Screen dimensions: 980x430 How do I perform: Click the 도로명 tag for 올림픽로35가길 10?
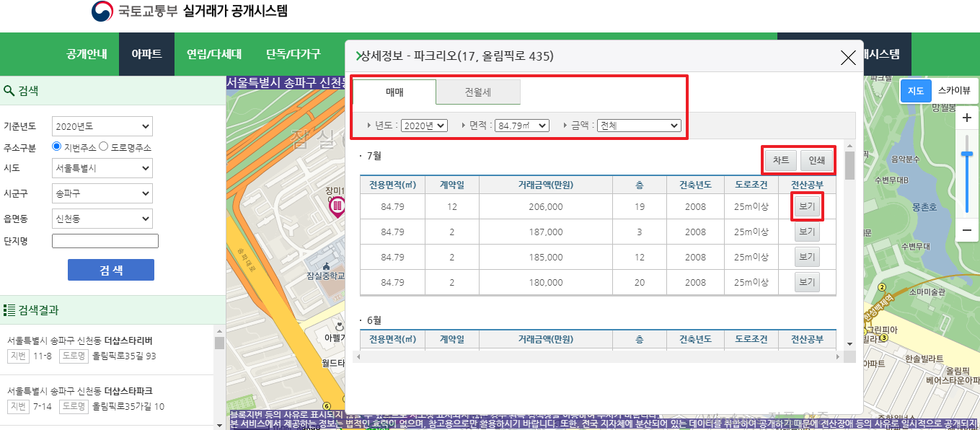[74, 406]
